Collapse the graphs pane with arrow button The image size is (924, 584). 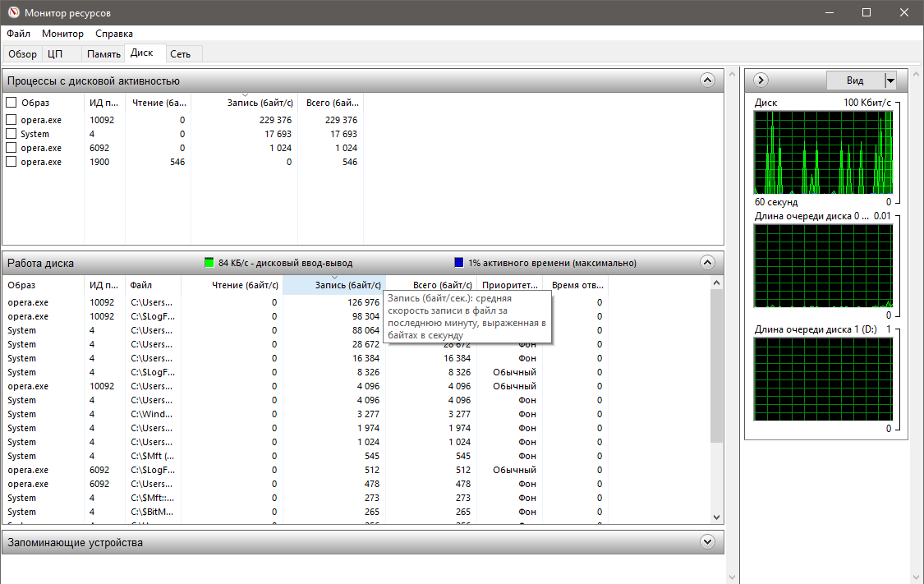(x=761, y=80)
